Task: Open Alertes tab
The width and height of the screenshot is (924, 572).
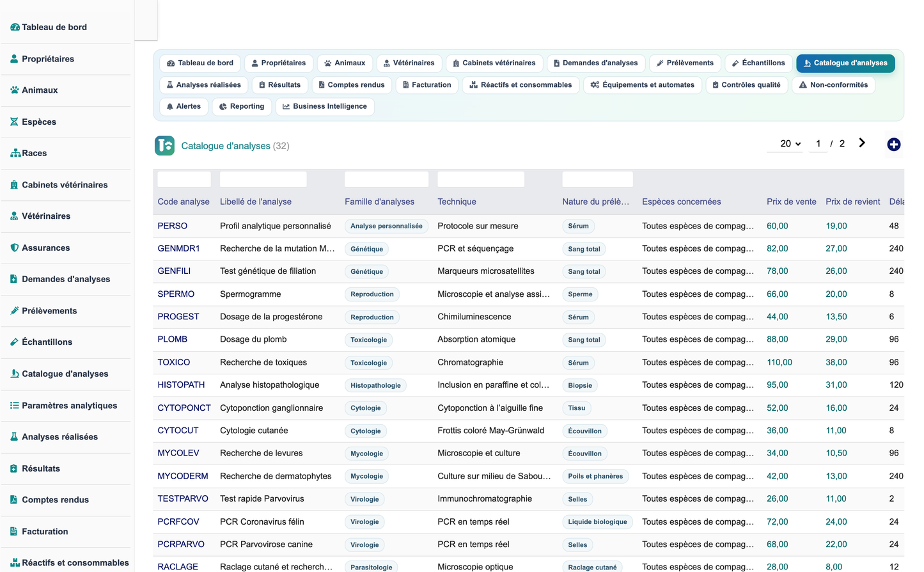Action: point(184,107)
